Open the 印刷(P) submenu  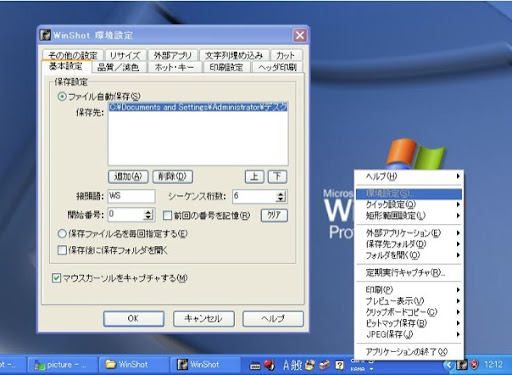click(409, 290)
